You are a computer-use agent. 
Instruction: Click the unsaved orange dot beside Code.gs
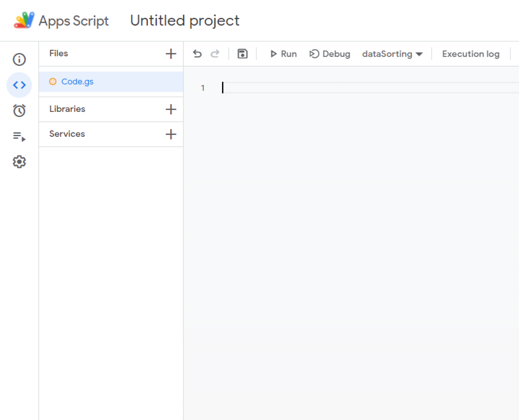pyautogui.click(x=53, y=82)
